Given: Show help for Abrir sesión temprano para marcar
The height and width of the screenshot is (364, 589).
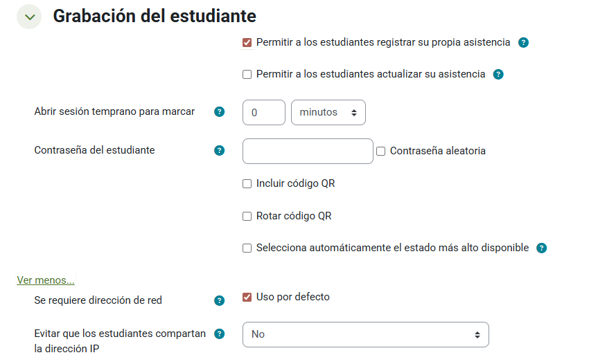Looking at the screenshot, I should [x=220, y=112].
